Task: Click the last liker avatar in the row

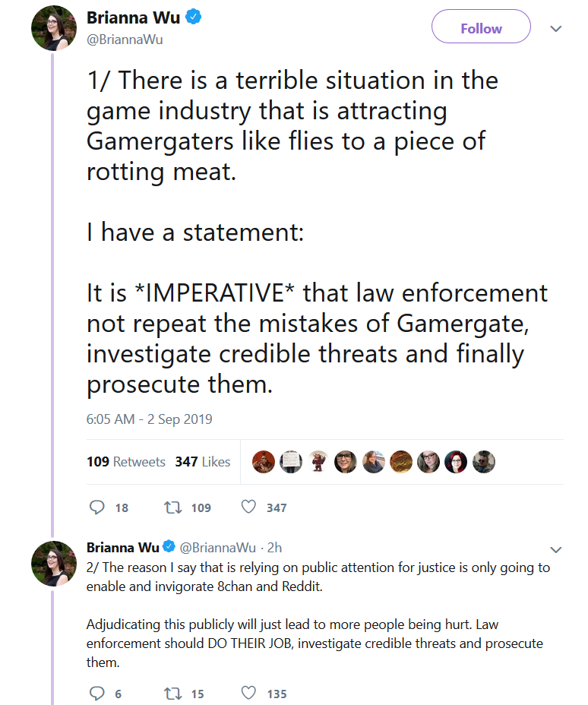Action: (484, 462)
